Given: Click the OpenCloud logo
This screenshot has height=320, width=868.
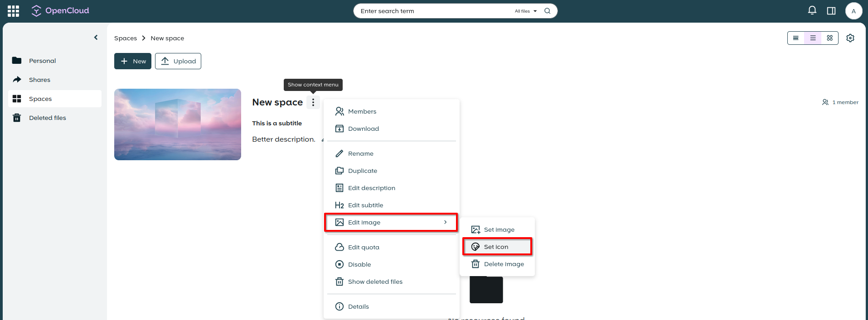Looking at the screenshot, I should 60,11.
